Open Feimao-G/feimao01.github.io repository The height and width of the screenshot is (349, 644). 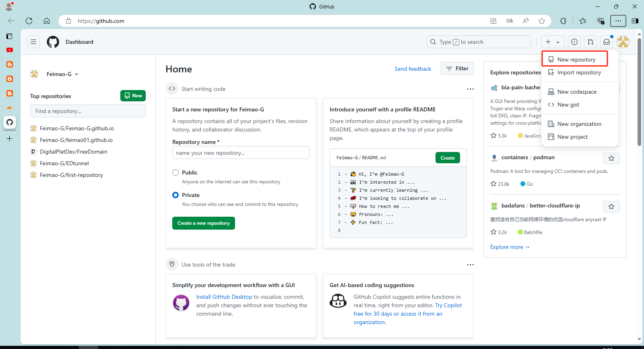point(76,140)
